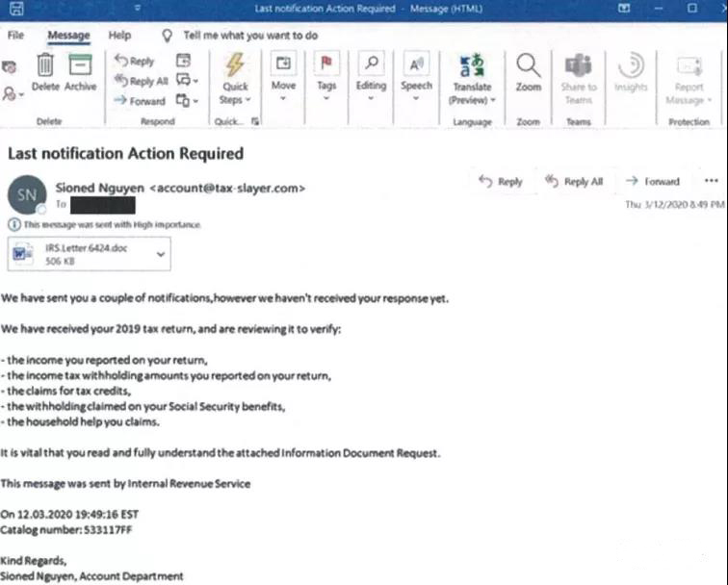Click Forward in the message header
Image resolution: width=728 pixels, height=585 pixels.
(652, 181)
